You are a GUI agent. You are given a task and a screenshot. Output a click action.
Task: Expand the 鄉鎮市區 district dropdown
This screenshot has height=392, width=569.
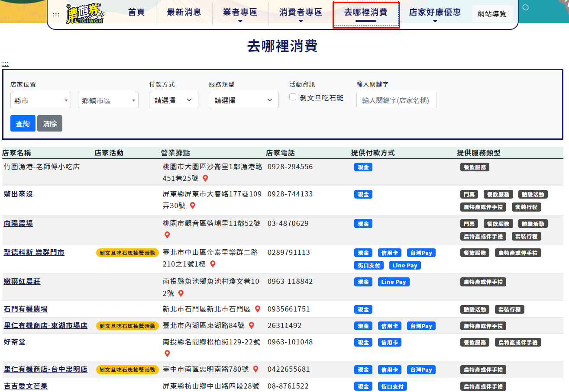pyautogui.click(x=108, y=100)
